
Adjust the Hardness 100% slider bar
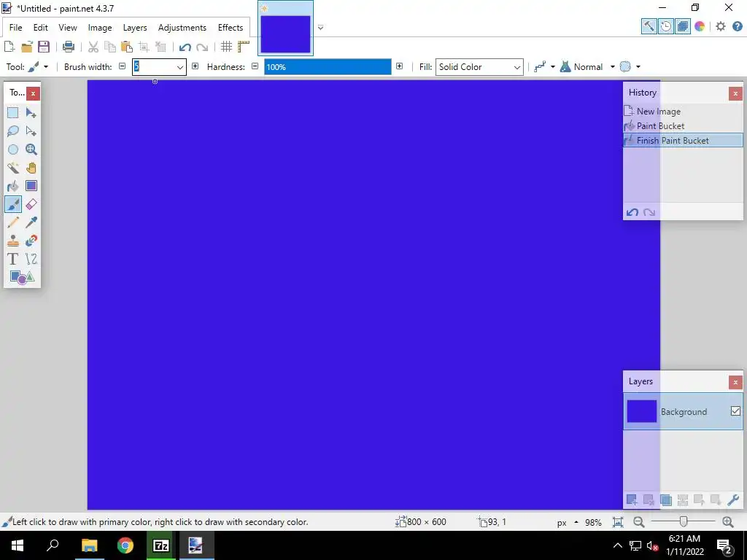[x=328, y=67]
